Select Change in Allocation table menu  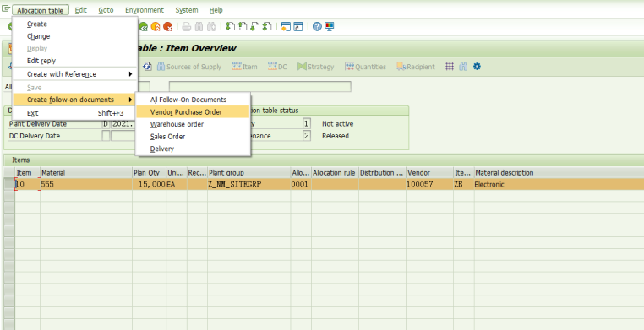[75, 36]
